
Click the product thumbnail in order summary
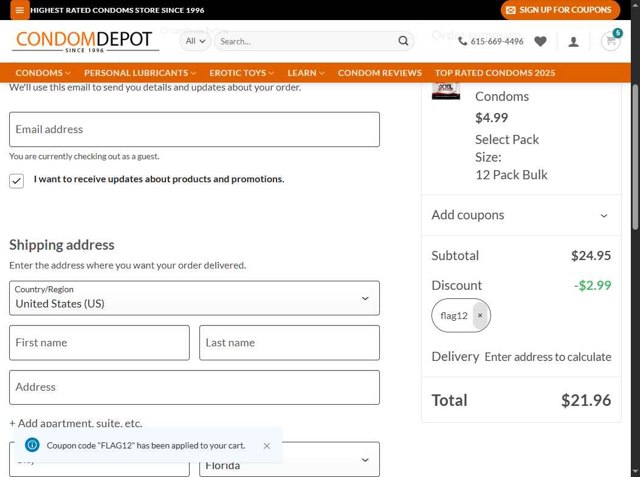tap(446, 91)
